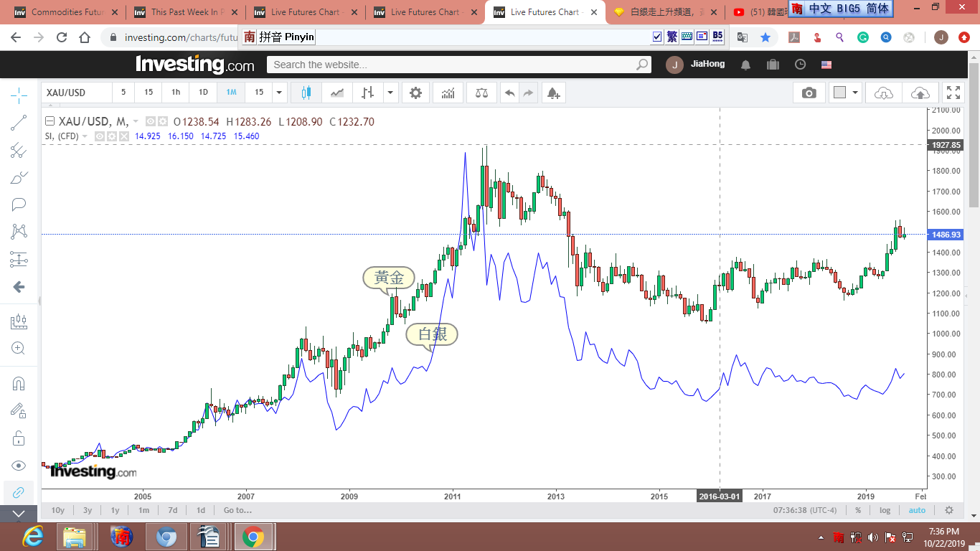
Task: Click the XAU/USD symbol input box
Action: 76,93
